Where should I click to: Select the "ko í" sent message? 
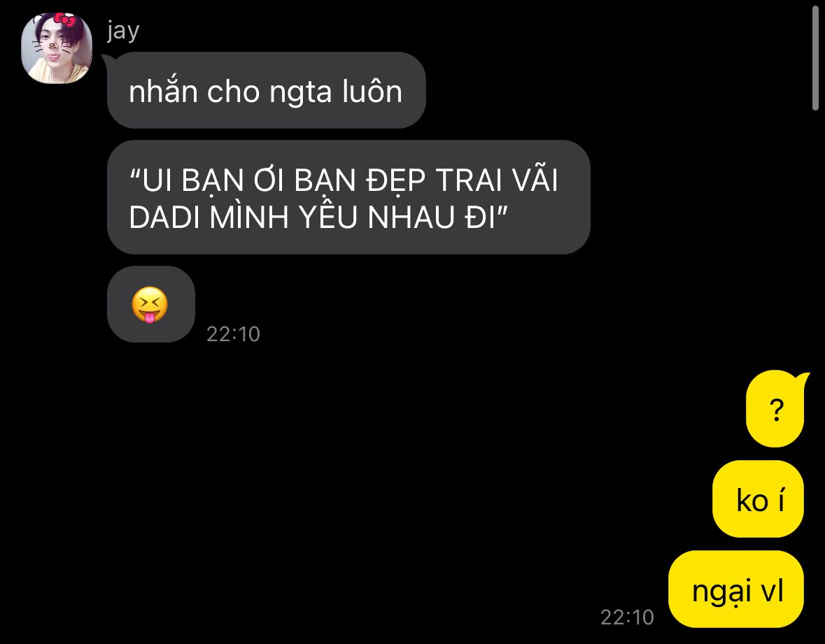[759, 499]
